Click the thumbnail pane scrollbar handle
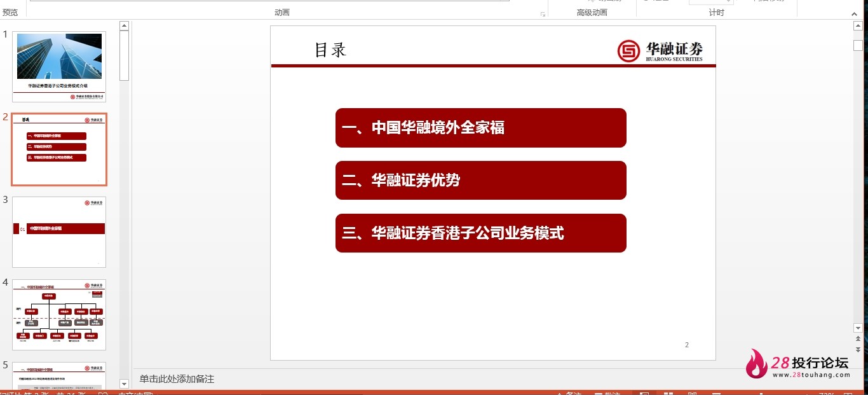Viewport: 868px width, 395px height. [124, 55]
